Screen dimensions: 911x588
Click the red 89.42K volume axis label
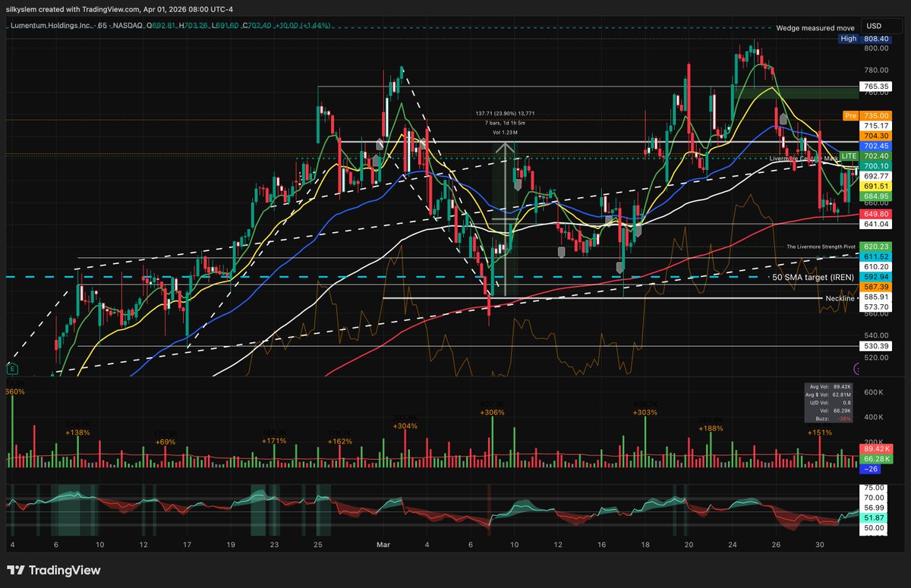tap(875, 448)
